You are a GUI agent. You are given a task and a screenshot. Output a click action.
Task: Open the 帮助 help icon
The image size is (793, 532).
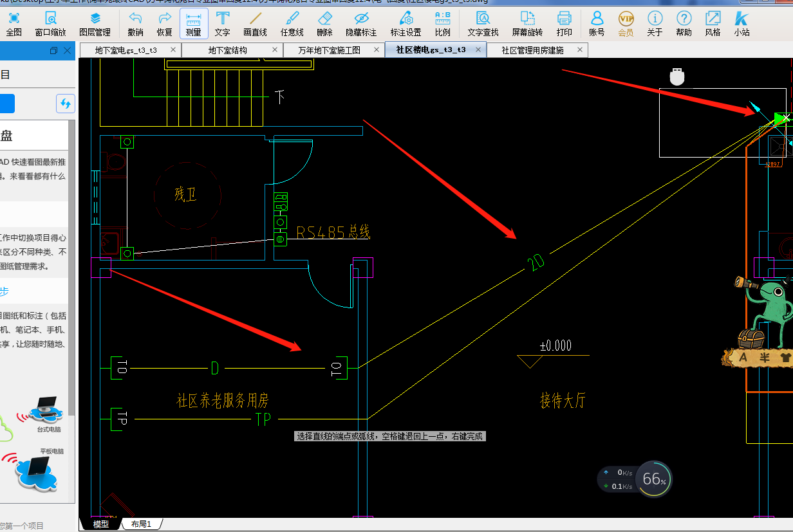(x=684, y=24)
